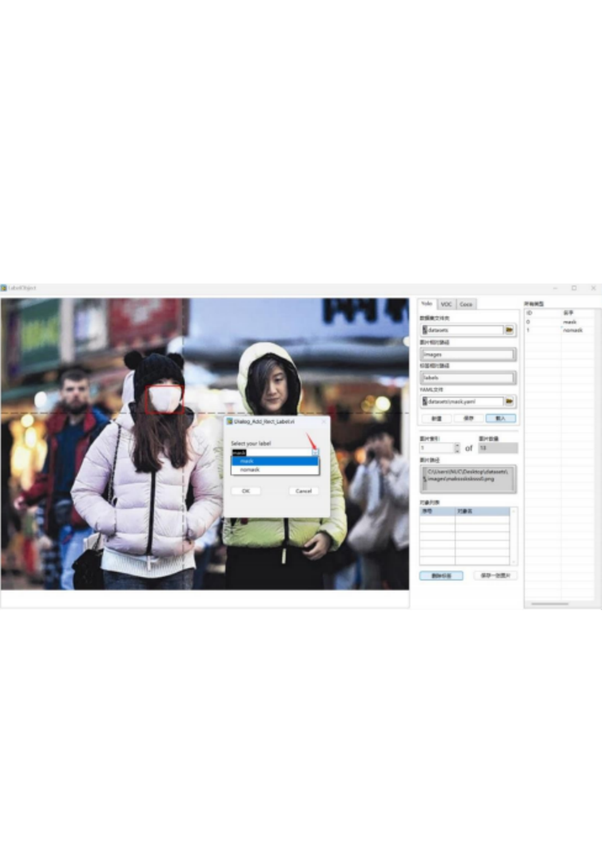The height and width of the screenshot is (868, 602).
Task: Cancel the Add Rect Label dialog
Action: pos(303,491)
